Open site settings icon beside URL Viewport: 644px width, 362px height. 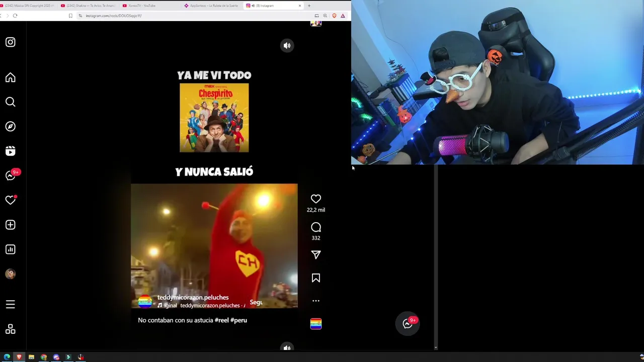click(x=80, y=16)
